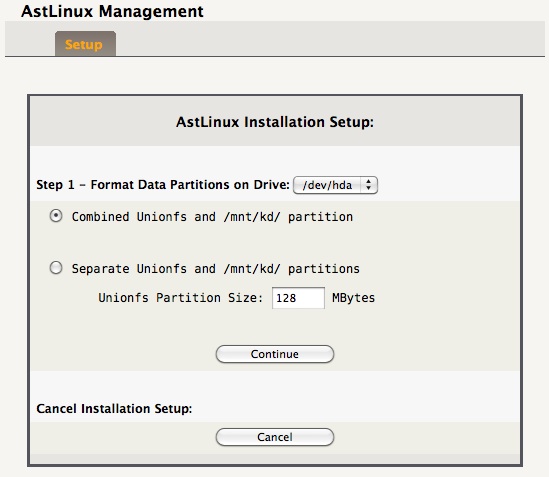Select Separate Unionfs and /mnt/kd/ partitions radio
This screenshot has width=549, height=477.
56,268
